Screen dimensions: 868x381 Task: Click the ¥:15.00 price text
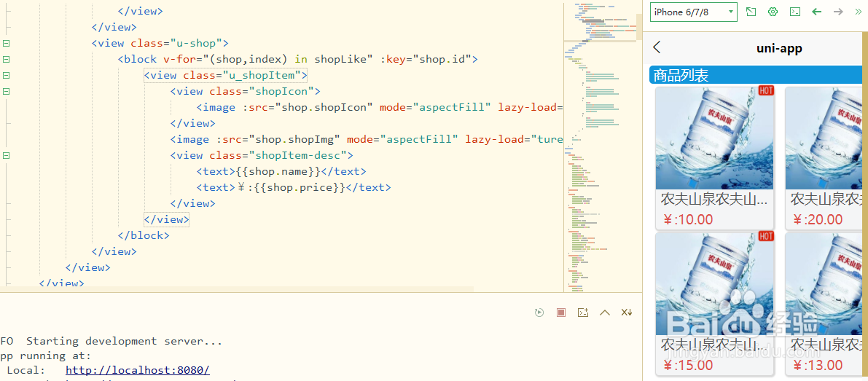[687, 366]
